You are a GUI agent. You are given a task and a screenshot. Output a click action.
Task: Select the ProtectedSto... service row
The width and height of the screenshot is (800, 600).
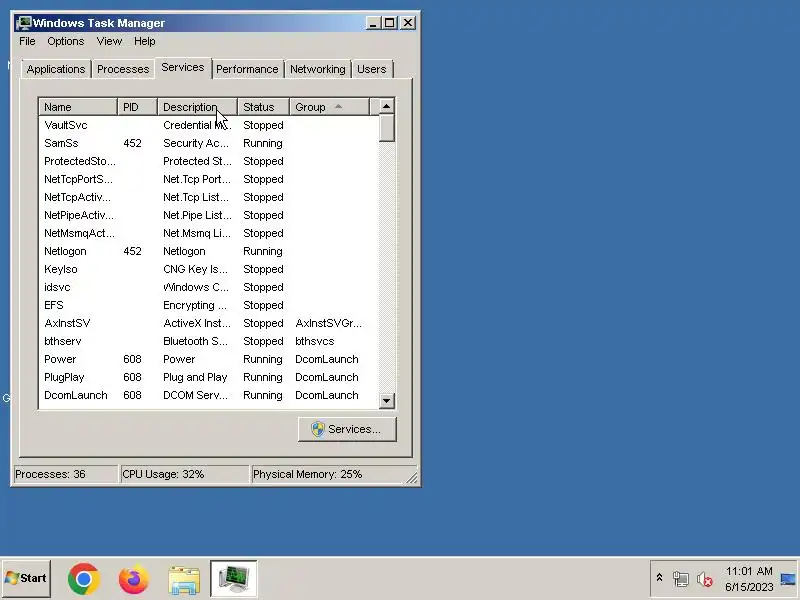209,161
